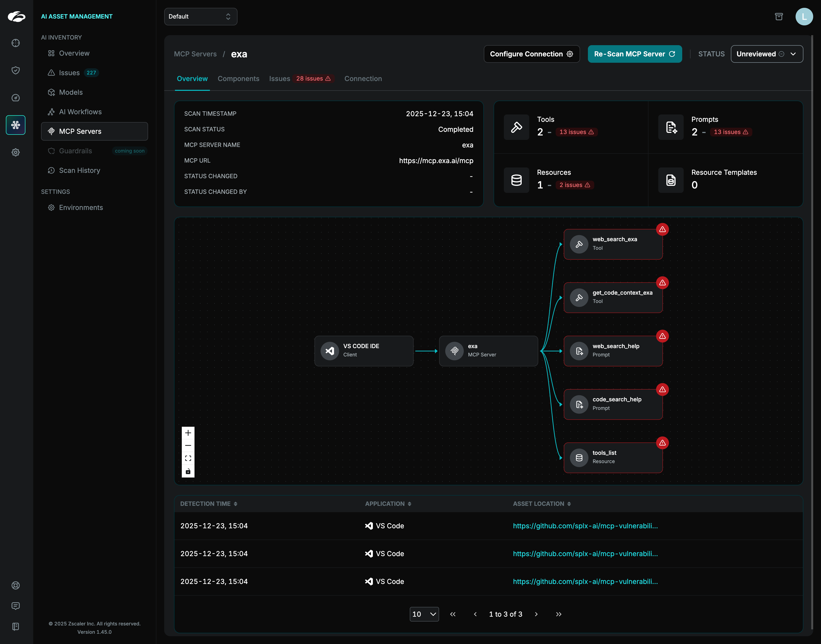Click the zoom in plus button on graph
Image resolution: width=821 pixels, height=644 pixels.
pos(188,433)
